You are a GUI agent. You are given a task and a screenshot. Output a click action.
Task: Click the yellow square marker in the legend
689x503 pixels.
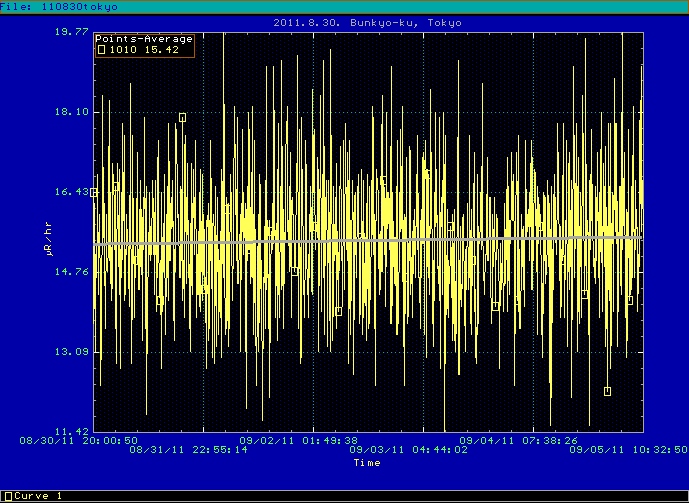click(x=100, y=49)
